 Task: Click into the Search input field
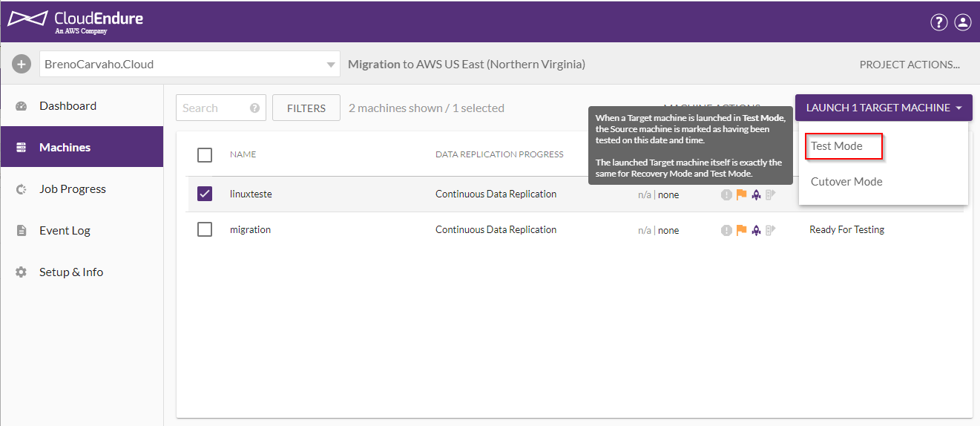tap(211, 108)
